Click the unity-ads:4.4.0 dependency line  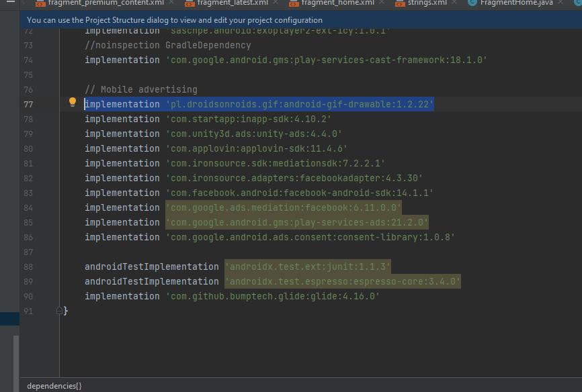click(213, 134)
